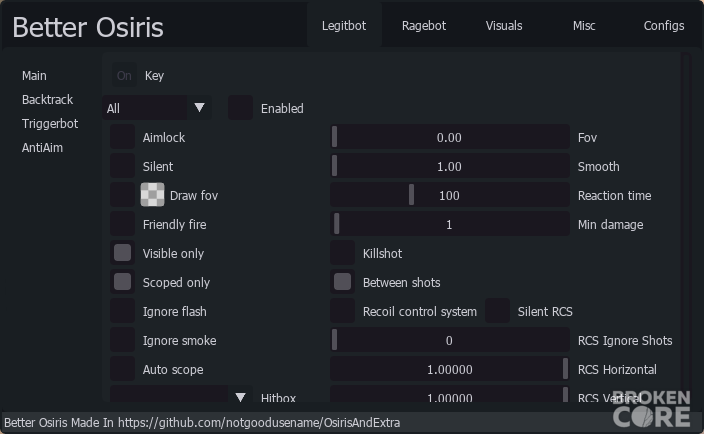Click the GitHub URL in the footer
Image resolution: width=704 pixels, height=434 pixels.
259,423
